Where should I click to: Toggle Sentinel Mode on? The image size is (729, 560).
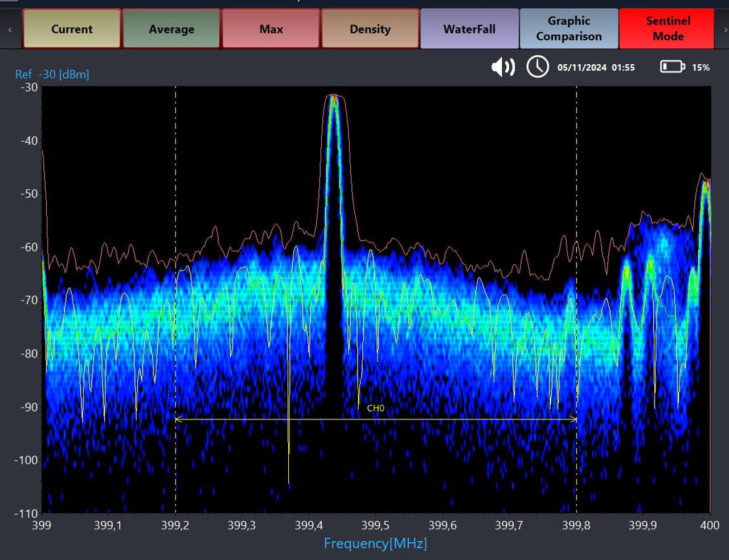[x=667, y=28]
